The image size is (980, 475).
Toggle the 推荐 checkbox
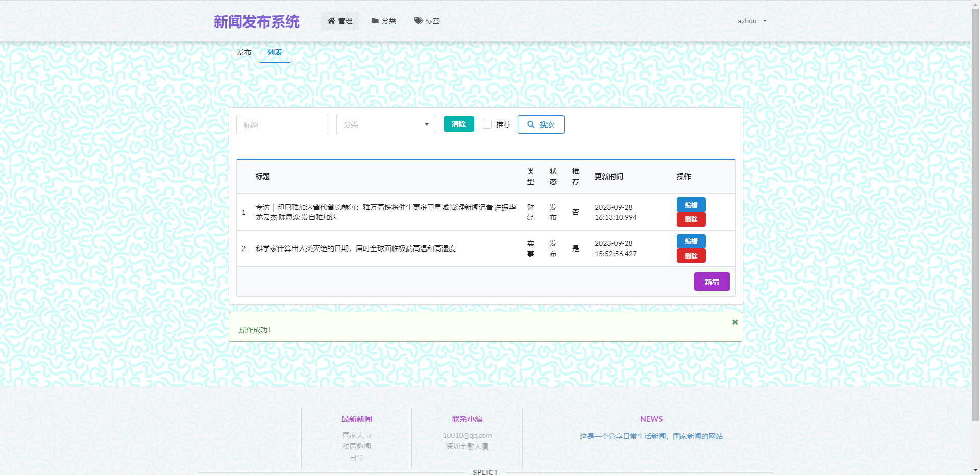tap(487, 124)
